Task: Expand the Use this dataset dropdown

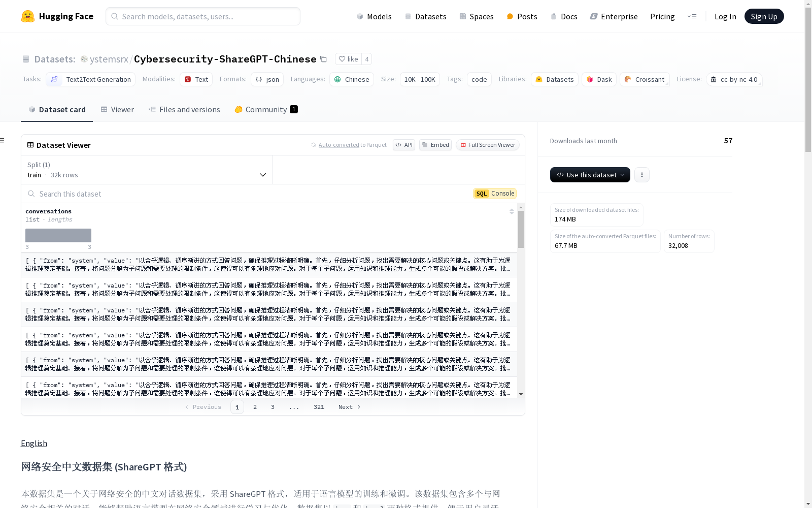Action: point(590,175)
